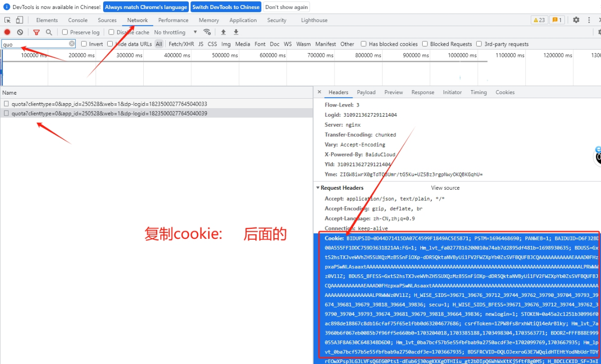The image size is (601, 364).
Task: Open network search with magnifier icon
Action: tap(49, 32)
